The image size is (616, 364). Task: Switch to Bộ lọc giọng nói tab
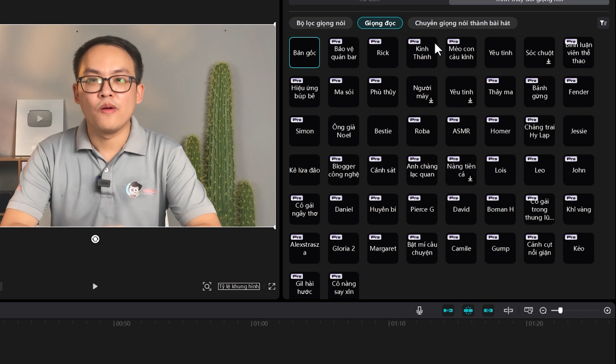[321, 23]
